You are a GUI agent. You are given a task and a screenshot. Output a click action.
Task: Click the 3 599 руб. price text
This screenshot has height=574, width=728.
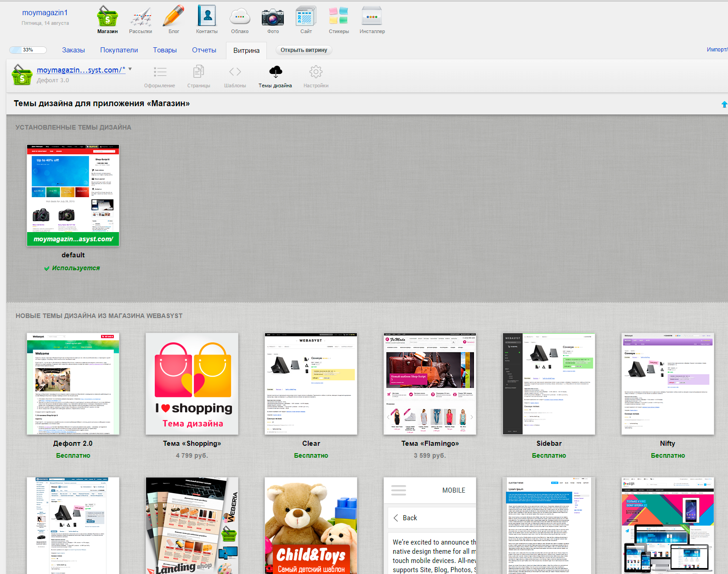coord(430,455)
